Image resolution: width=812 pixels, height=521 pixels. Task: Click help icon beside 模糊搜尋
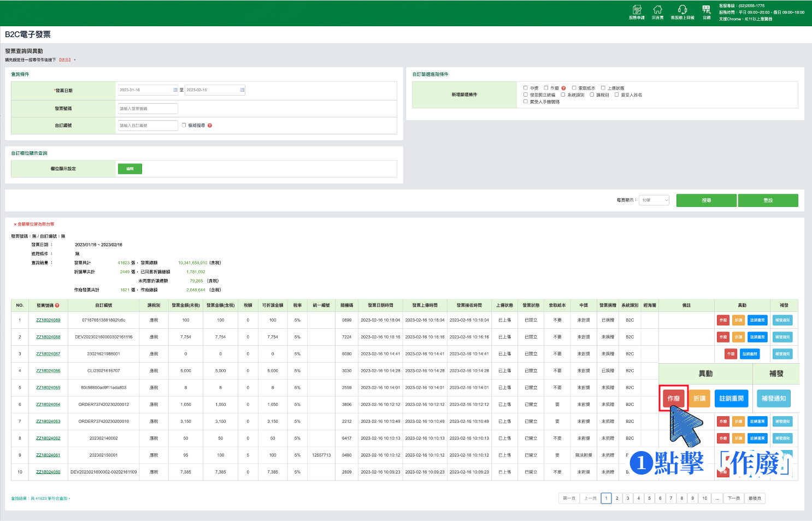click(x=210, y=126)
